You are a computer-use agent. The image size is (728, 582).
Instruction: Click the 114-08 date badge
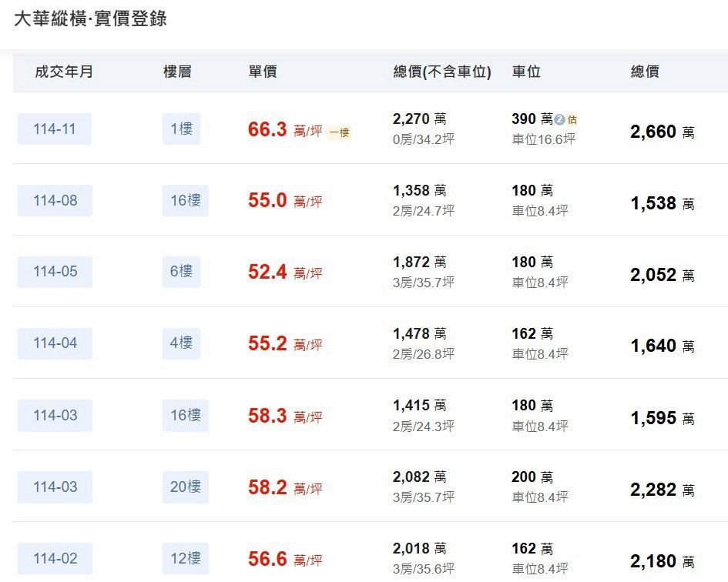coord(55,200)
